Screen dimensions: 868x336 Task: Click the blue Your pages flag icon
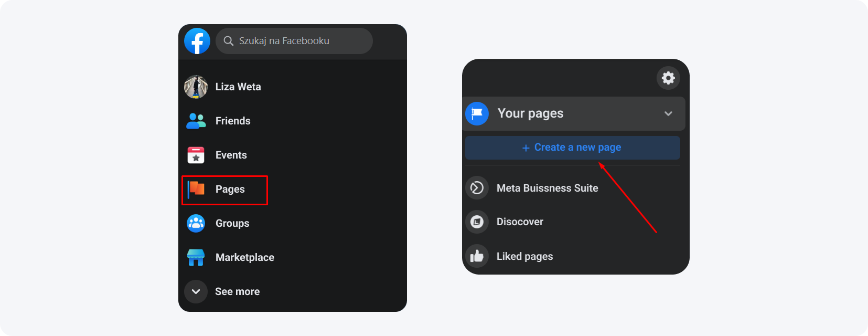pyautogui.click(x=477, y=113)
